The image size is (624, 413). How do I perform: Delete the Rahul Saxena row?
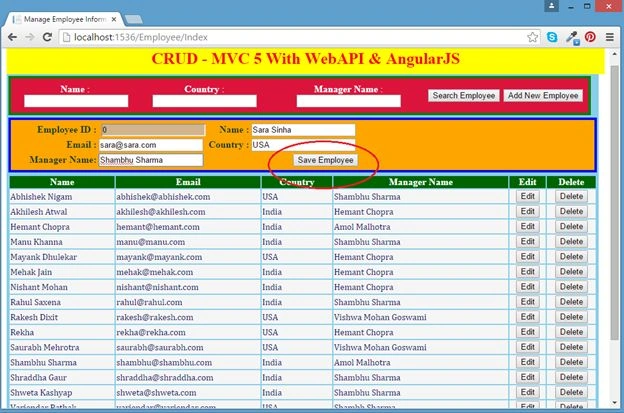tap(571, 302)
